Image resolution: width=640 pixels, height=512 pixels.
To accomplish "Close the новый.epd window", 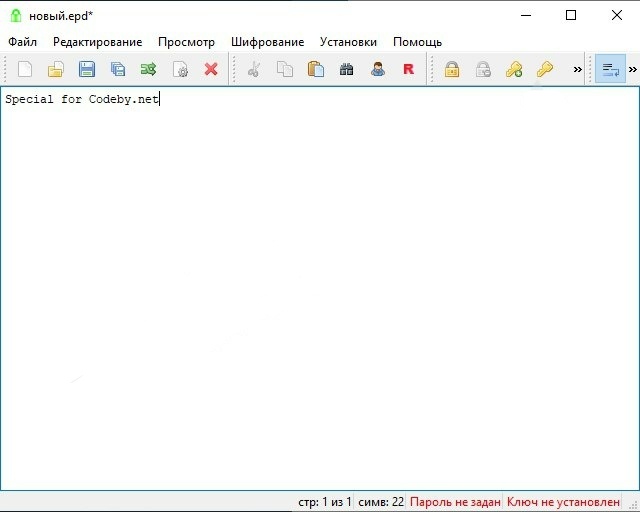I will click(x=617, y=16).
